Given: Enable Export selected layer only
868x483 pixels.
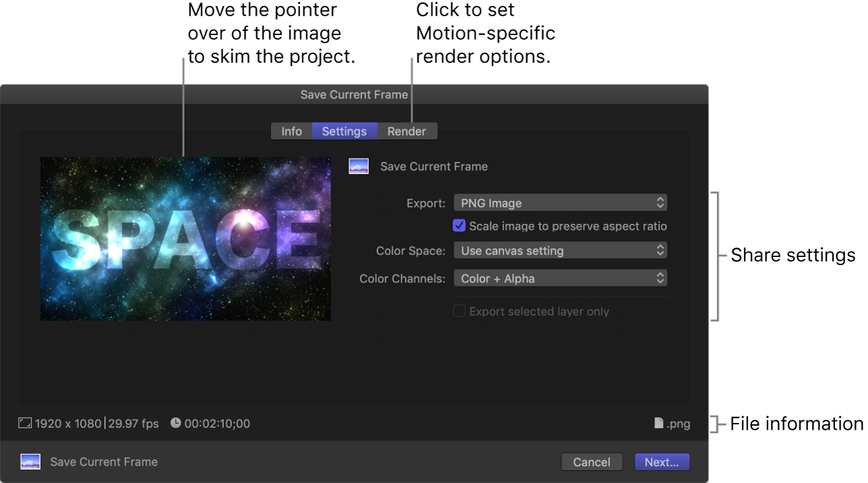Looking at the screenshot, I should click(459, 311).
